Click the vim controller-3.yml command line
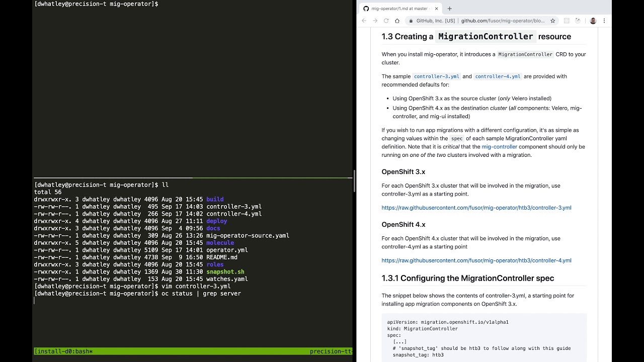 [196, 286]
